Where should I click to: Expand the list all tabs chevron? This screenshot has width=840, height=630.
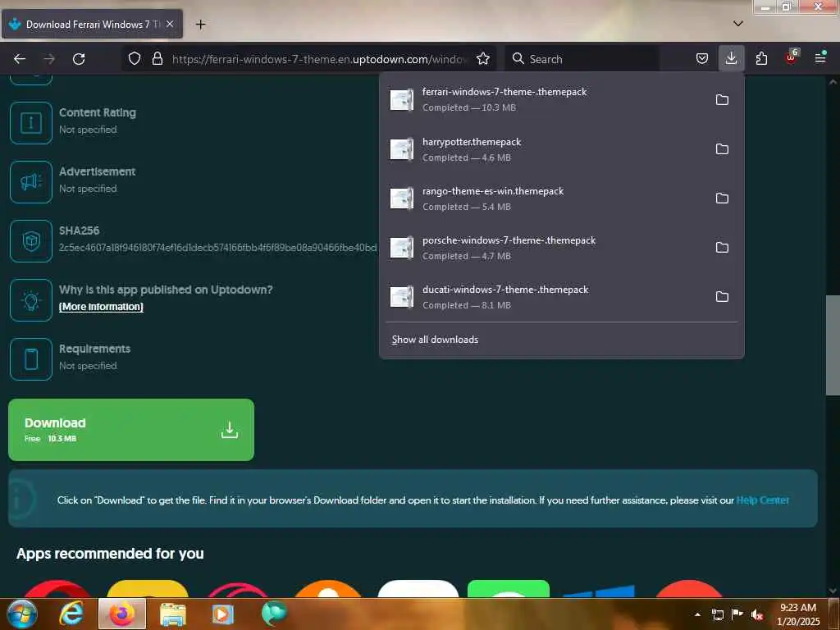tap(737, 24)
